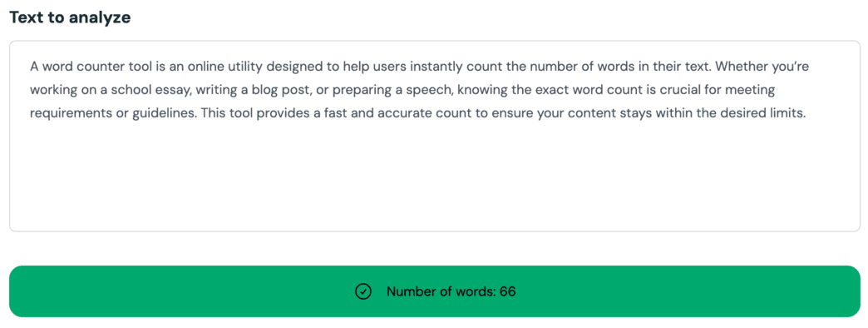Click the final word 'limits.' in the text
The height and width of the screenshot is (328, 868).
[x=785, y=113]
